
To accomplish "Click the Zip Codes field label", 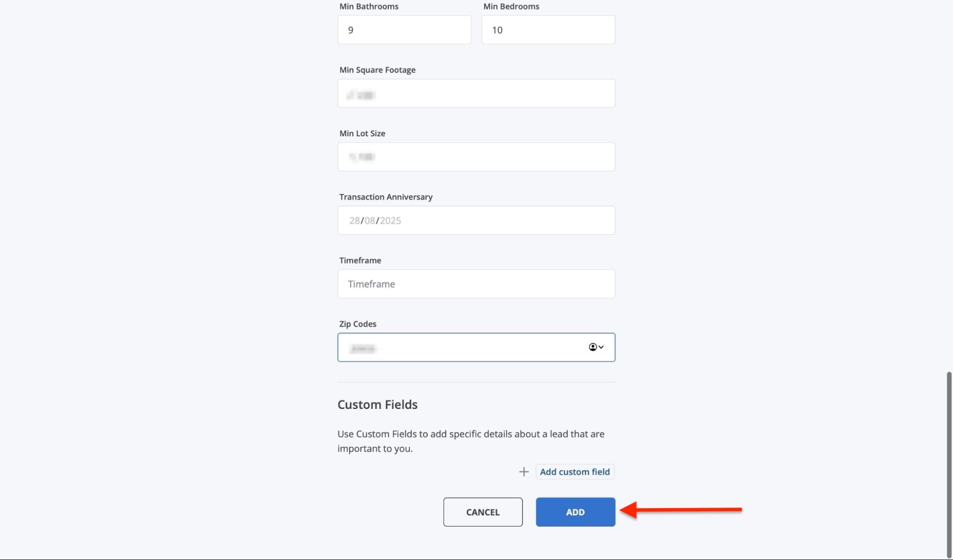I will 358,324.
